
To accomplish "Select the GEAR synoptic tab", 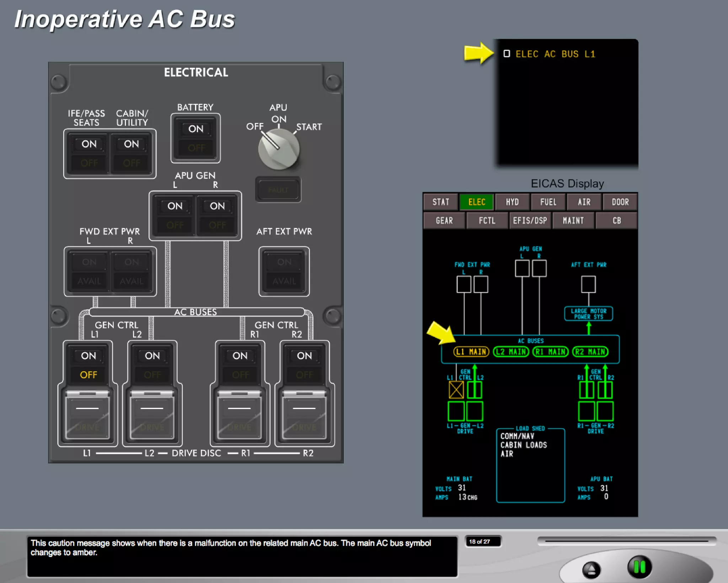I will (x=444, y=221).
